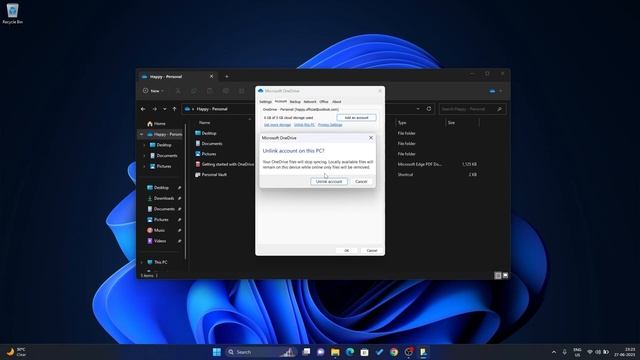The image size is (640, 360).
Task: Click the Copy icon in Explorer toolbar
Action: point(194,91)
